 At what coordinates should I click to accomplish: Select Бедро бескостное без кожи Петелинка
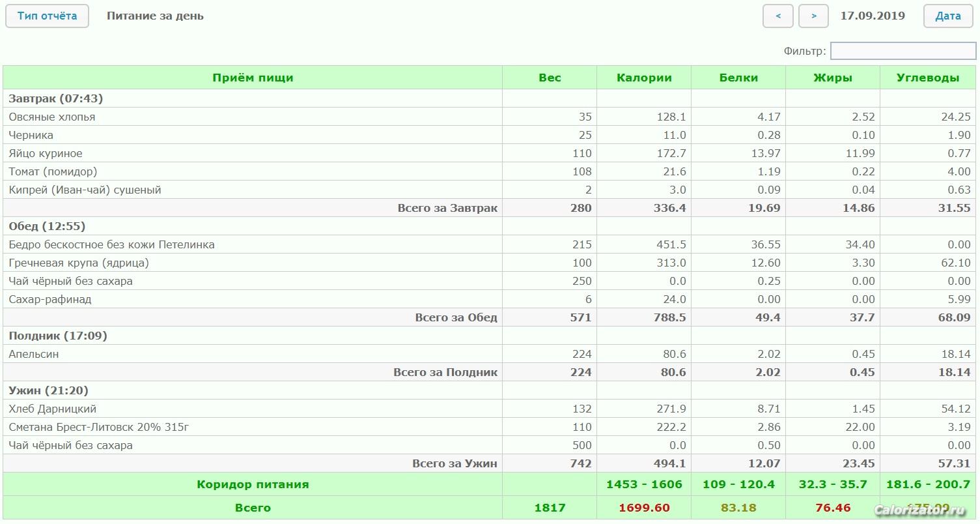click(490, 244)
